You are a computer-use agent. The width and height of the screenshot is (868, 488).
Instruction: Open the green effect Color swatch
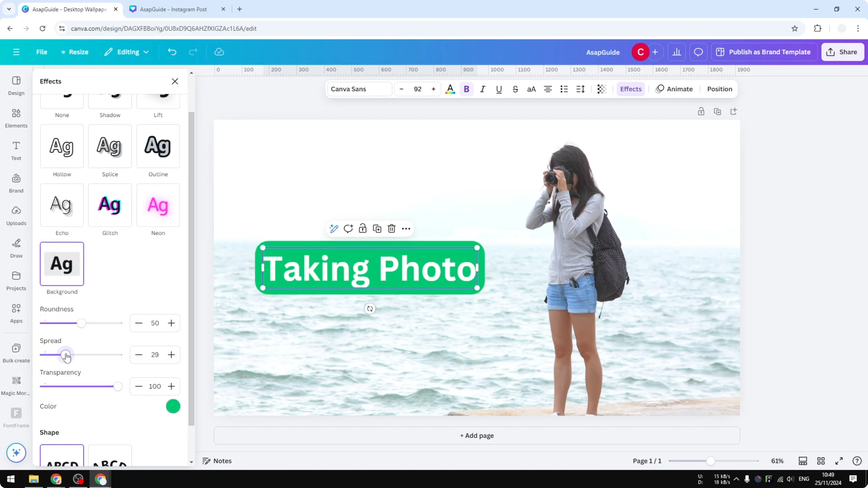[173, 406]
